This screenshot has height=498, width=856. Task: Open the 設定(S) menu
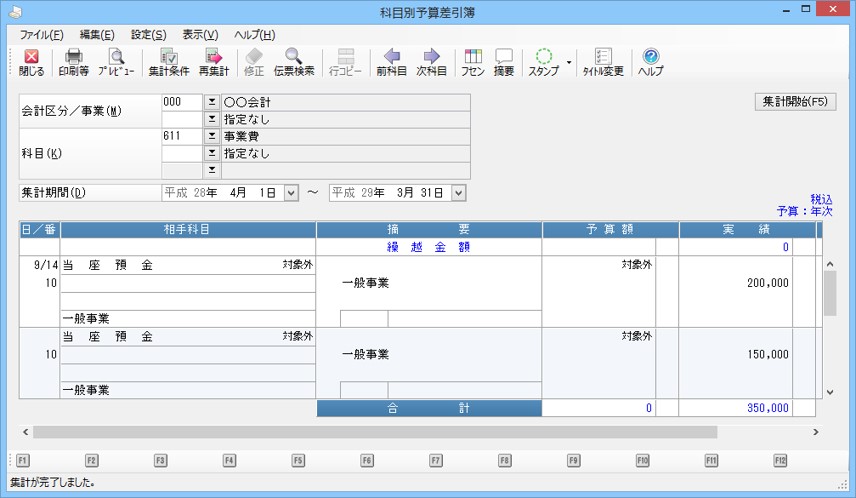tap(149, 34)
